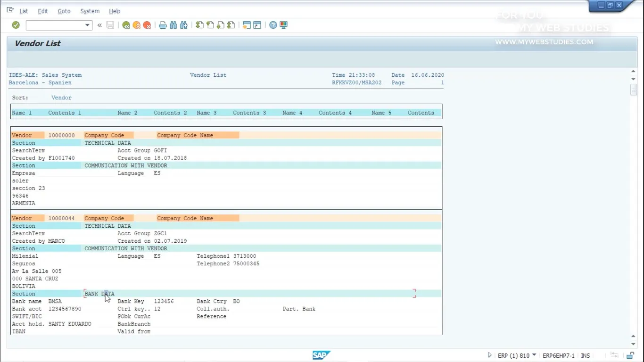Click the first vendor's TECHNICAL DATA section row

click(226, 143)
